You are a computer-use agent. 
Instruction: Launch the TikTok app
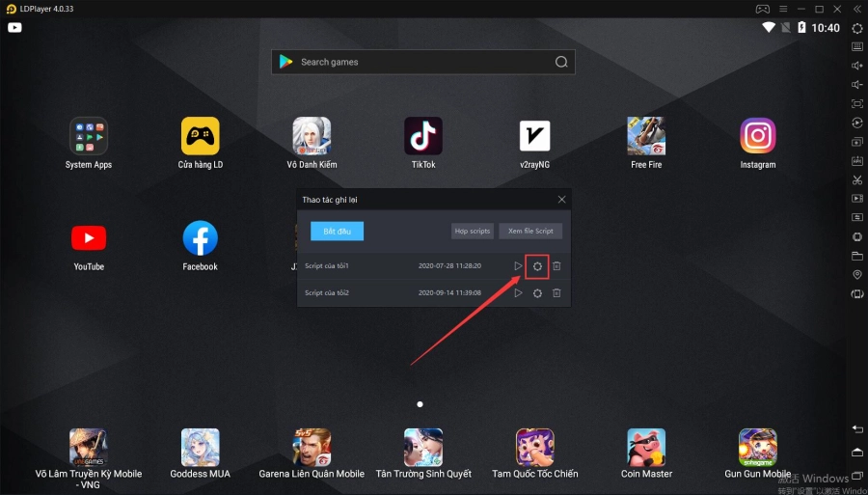[x=423, y=137]
